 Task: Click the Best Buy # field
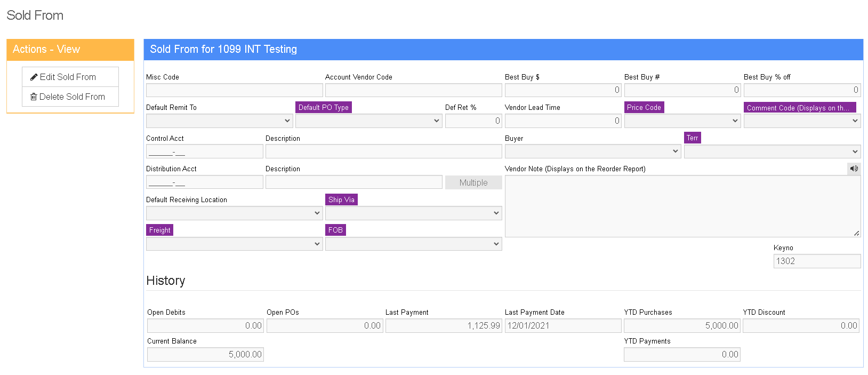tap(682, 90)
